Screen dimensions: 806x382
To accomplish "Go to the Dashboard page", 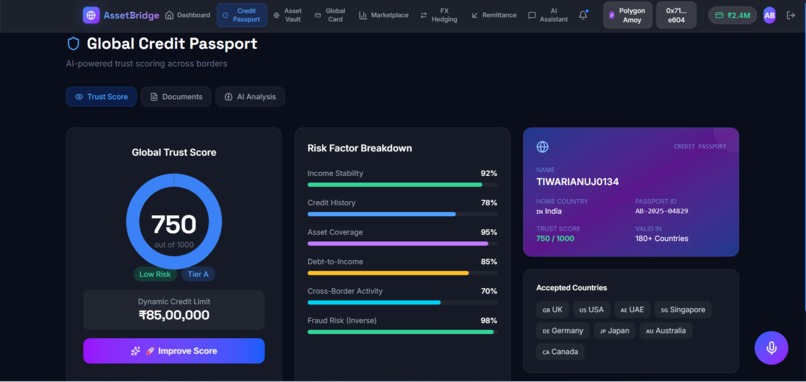I will tap(188, 15).
